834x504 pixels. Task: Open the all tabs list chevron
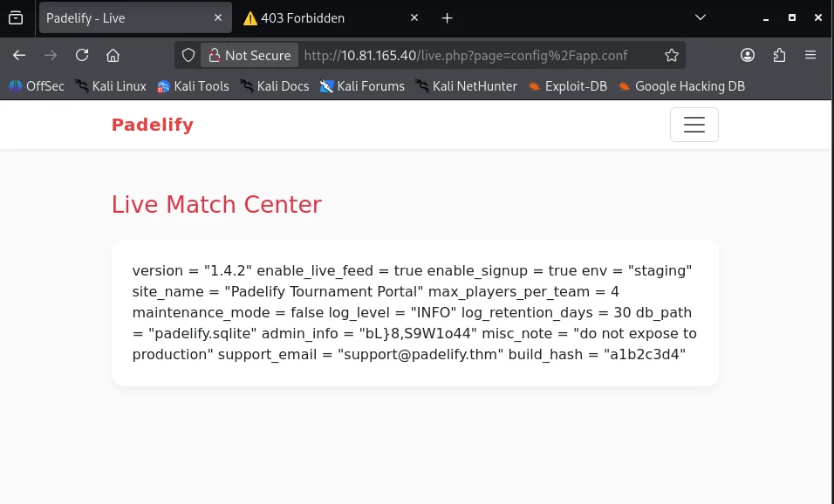(701, 17)
